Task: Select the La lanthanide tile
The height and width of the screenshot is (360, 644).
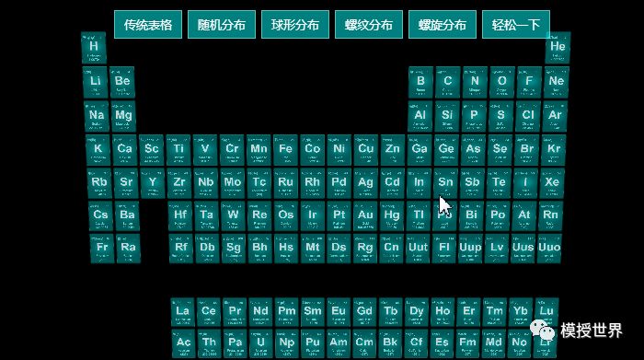Action: click(x=182, y=312)
